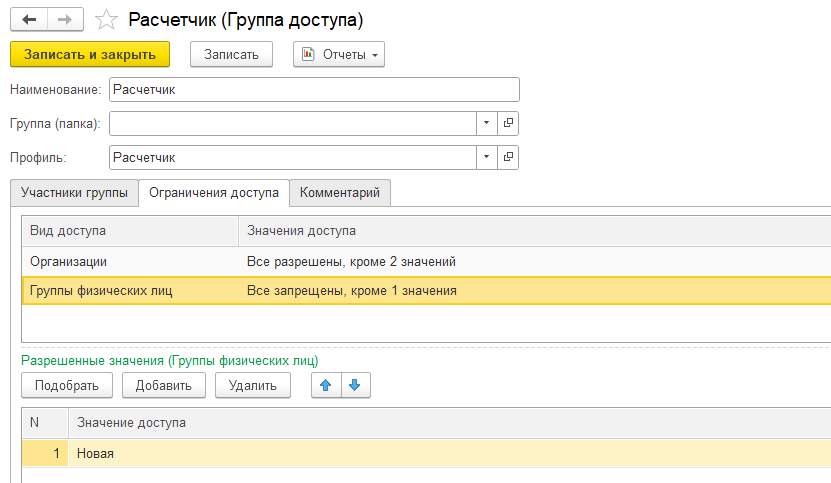Add form to favorites with star icon
This screenshot has height=483, width=831.
coord(104,20)
